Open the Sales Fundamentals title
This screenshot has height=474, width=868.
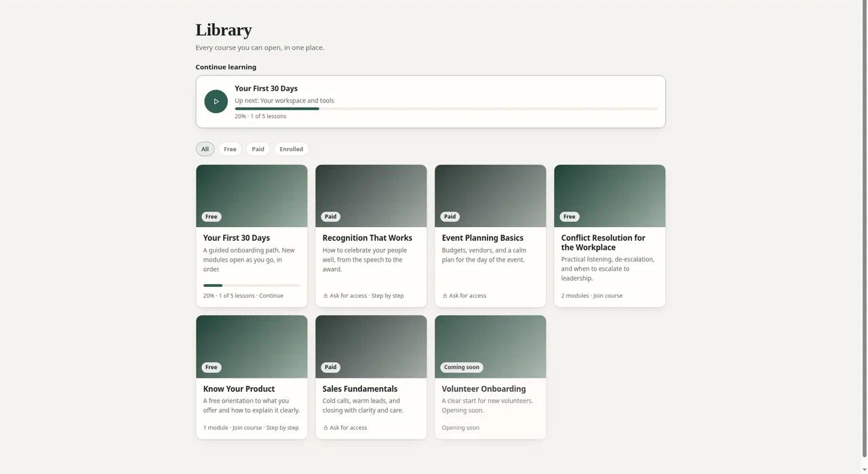[x=360, y=389]
